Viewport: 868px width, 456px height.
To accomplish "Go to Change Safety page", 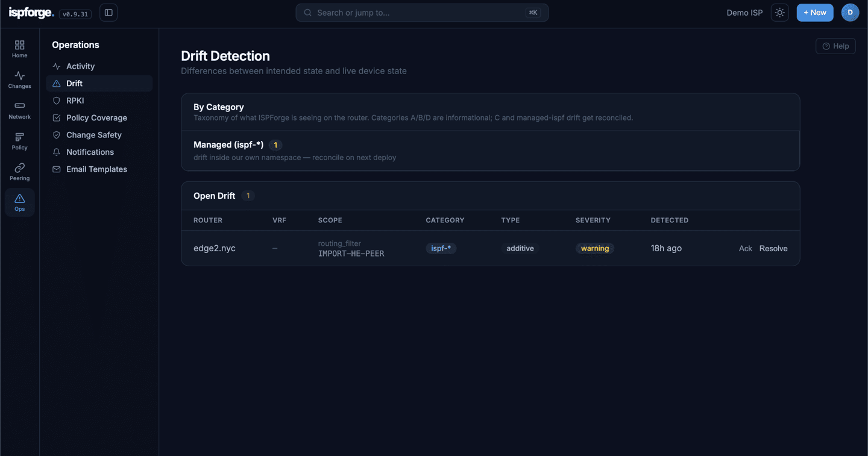I will coord(99,135).
